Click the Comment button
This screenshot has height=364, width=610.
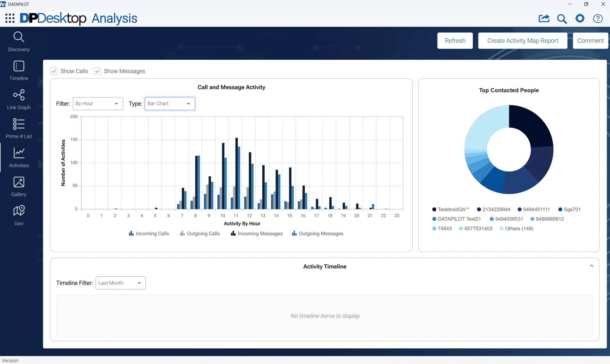590,41
